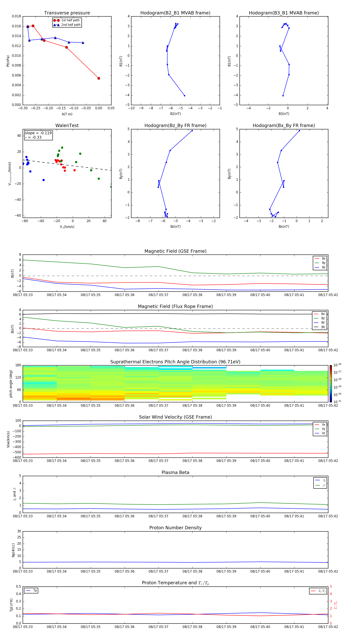Select the "βp" entry in the Plasma Beta legend
This screenshot has width=351, height=644.
[x=320, y=480]
